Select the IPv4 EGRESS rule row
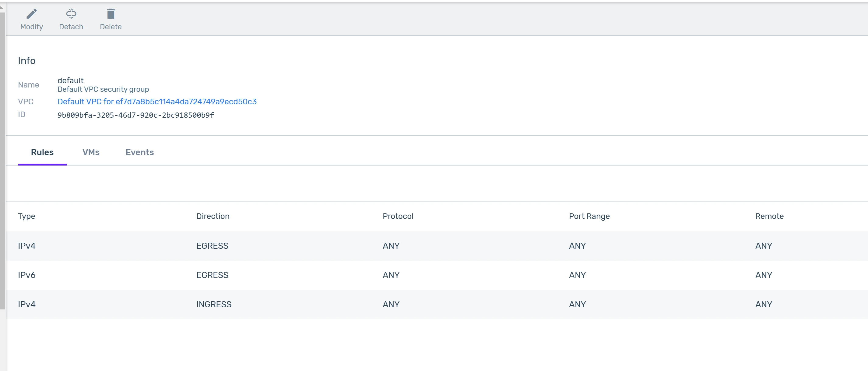 (x=212, y=246)
